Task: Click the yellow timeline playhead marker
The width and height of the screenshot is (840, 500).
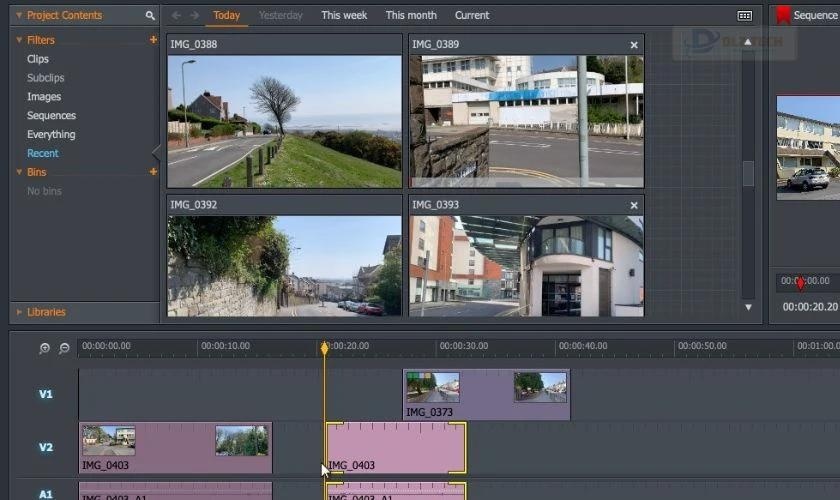Action: [x=324, y=348]
